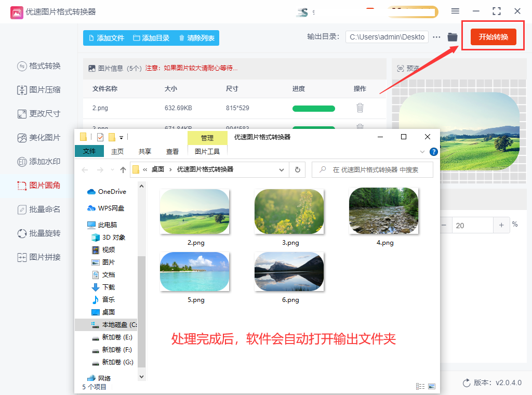Open 下载 folder in navigation pane
Screen dimensions: 532x395
[x=103, y=287]
